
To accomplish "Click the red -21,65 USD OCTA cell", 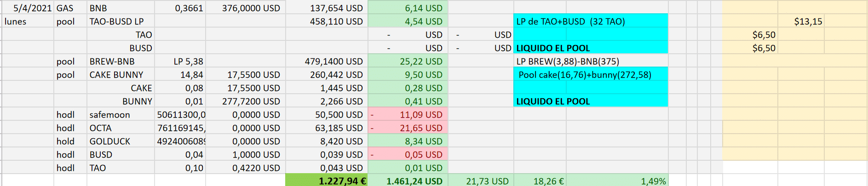I will pyautogui.click(x=408, y=128).
